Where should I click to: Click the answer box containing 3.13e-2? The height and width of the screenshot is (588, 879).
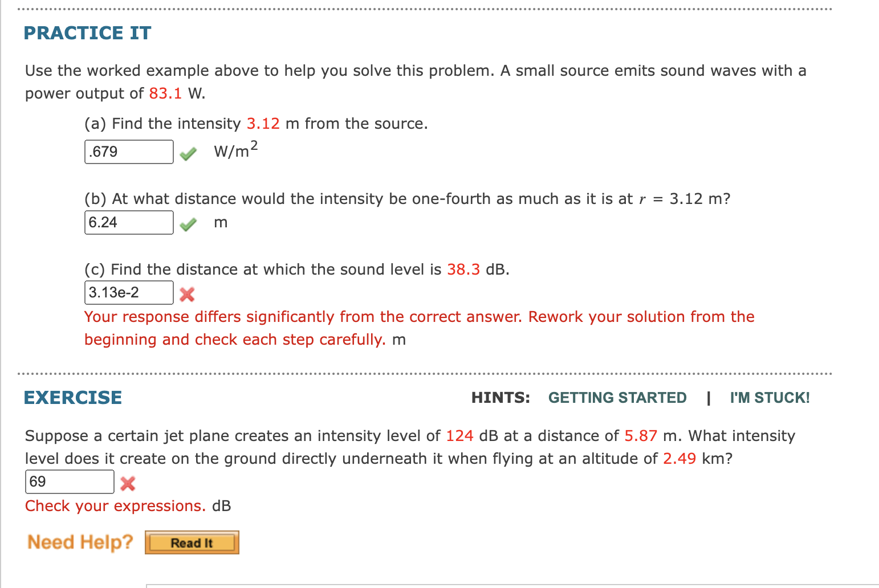click(x=128, y=292)
